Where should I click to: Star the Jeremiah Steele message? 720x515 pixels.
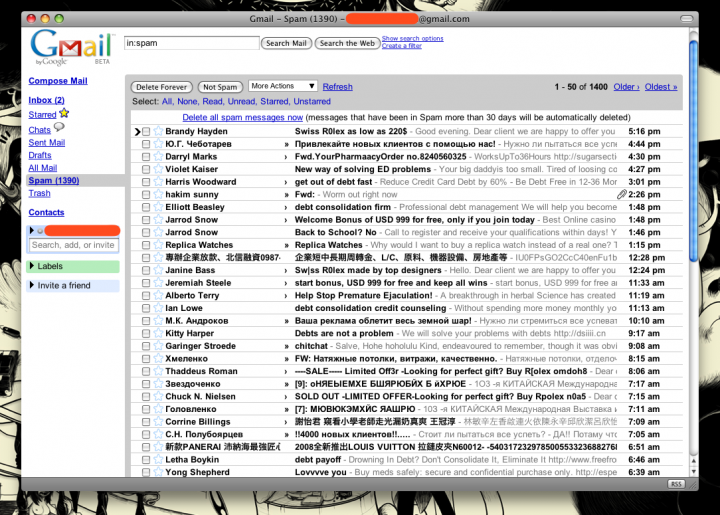pyautogui.click(x=158, y=283)
